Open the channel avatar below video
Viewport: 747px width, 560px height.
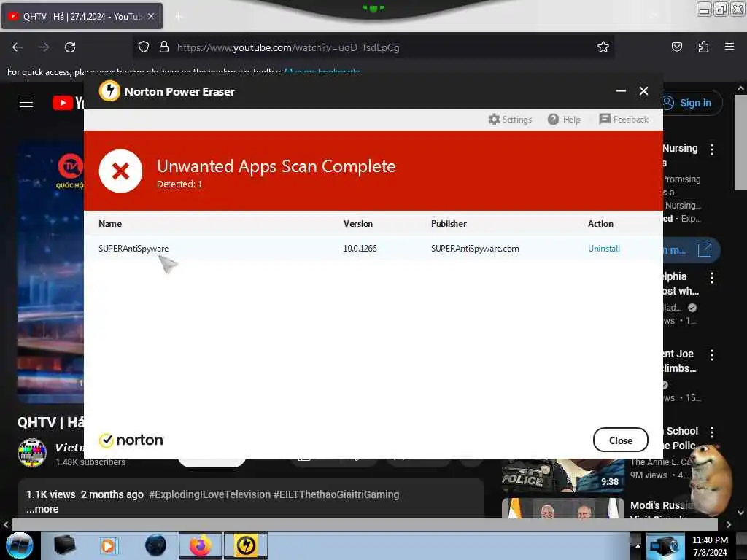pyautogui.click(x=32, y=452)
